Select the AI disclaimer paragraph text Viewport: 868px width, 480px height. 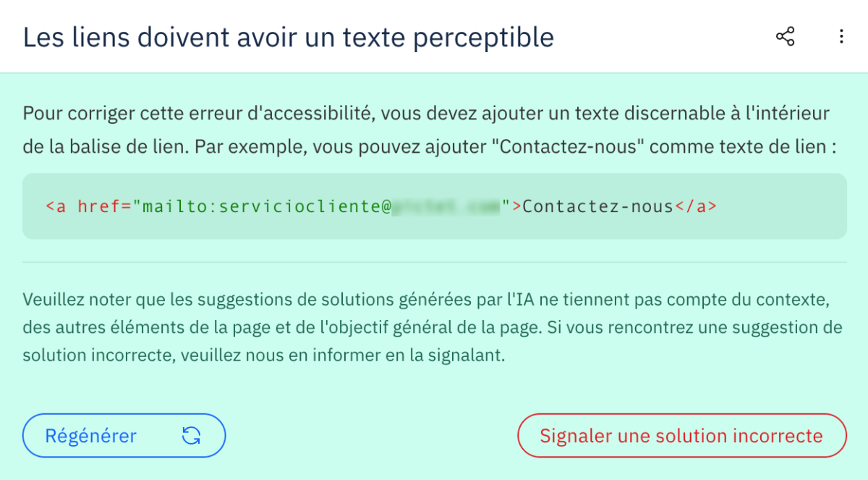(434, 327)
